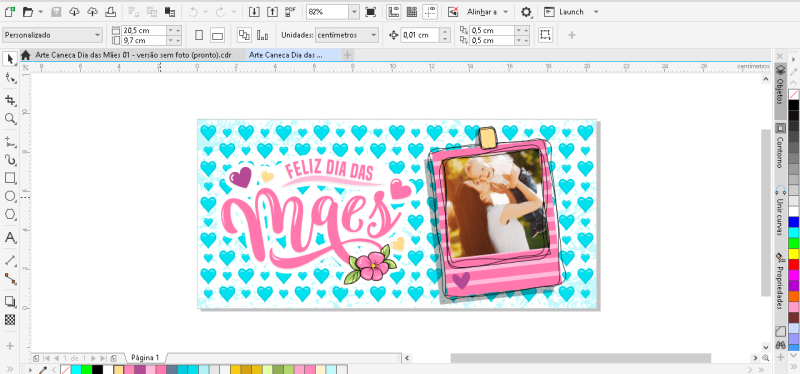Pick the red swatch in right palette

[x=793, y=264]
